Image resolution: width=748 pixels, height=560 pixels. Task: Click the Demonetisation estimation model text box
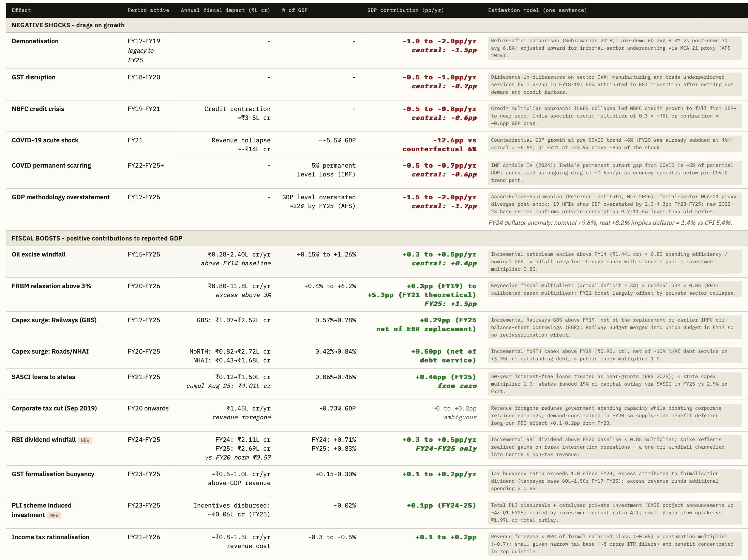tap(615, 48)
